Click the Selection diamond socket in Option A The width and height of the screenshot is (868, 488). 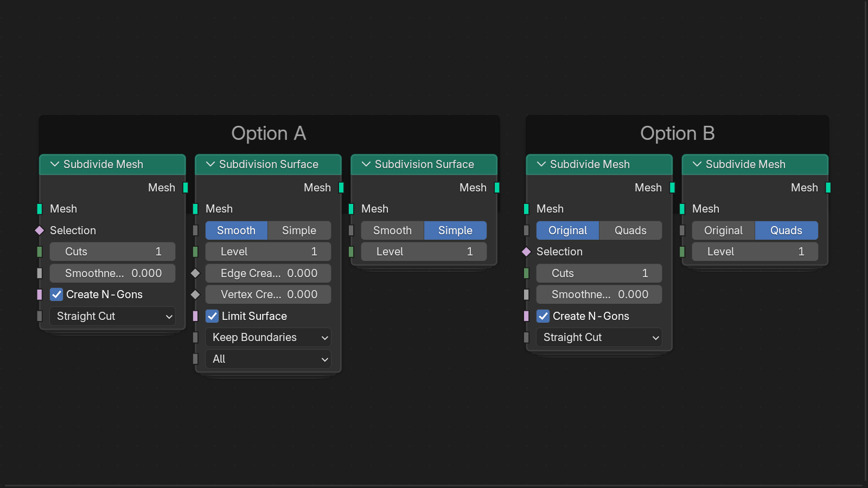tap(40, 230)
